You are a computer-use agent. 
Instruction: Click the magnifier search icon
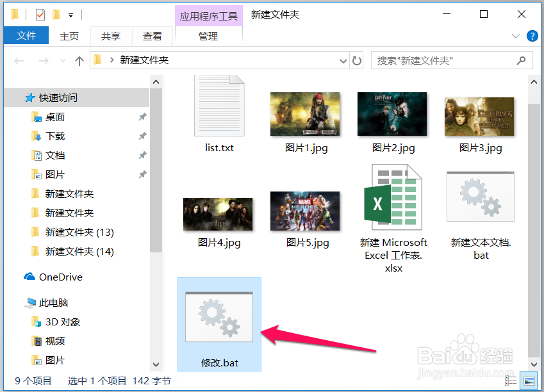click(521, 61)
